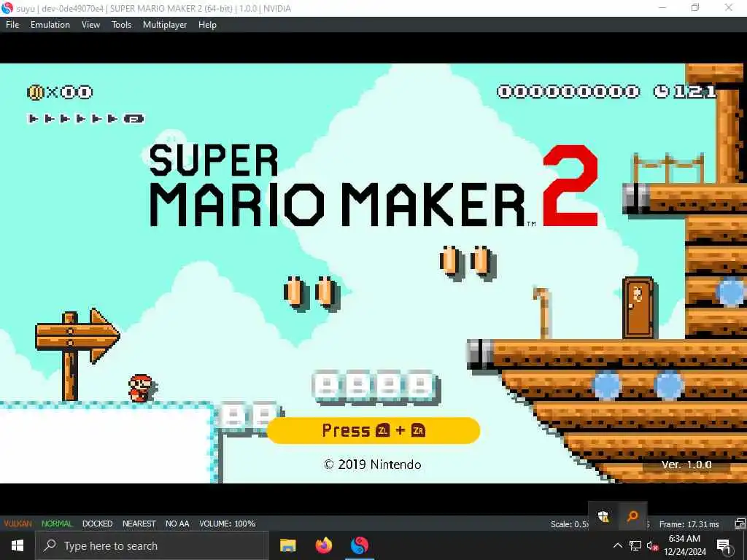Click the Type here to search box

152,545
